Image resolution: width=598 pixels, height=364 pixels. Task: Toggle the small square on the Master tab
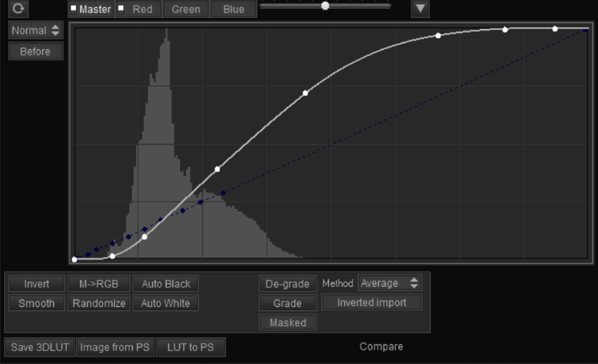(74, 9)
